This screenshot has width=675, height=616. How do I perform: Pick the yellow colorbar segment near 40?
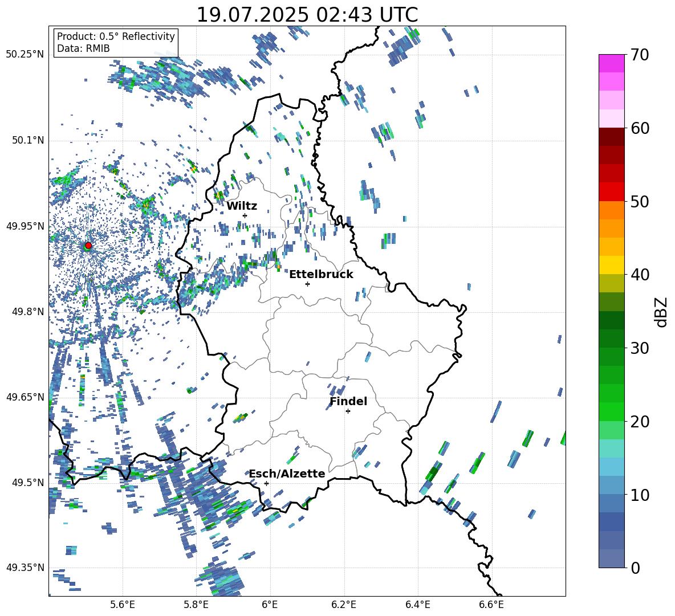[x=611, y=265]
